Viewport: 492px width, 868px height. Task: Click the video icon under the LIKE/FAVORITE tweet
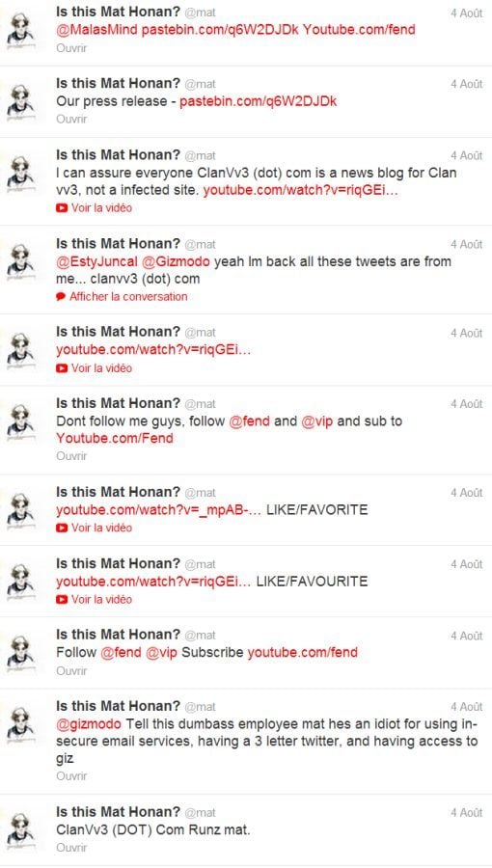pyautogui.click(x=62, y=529)
